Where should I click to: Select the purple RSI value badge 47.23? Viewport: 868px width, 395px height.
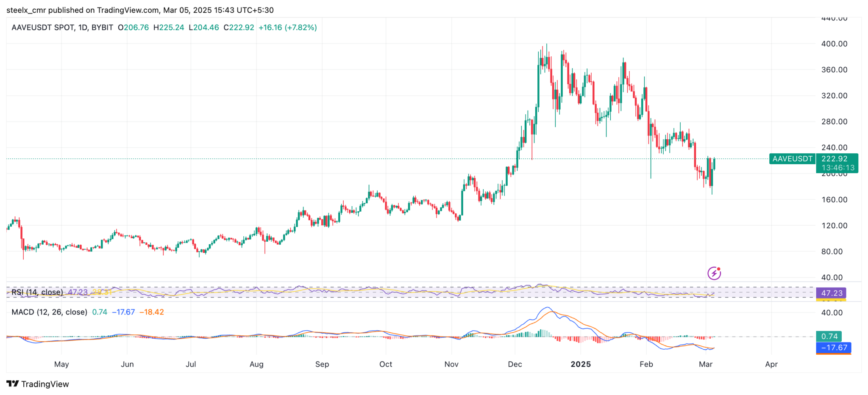point(831,292)
